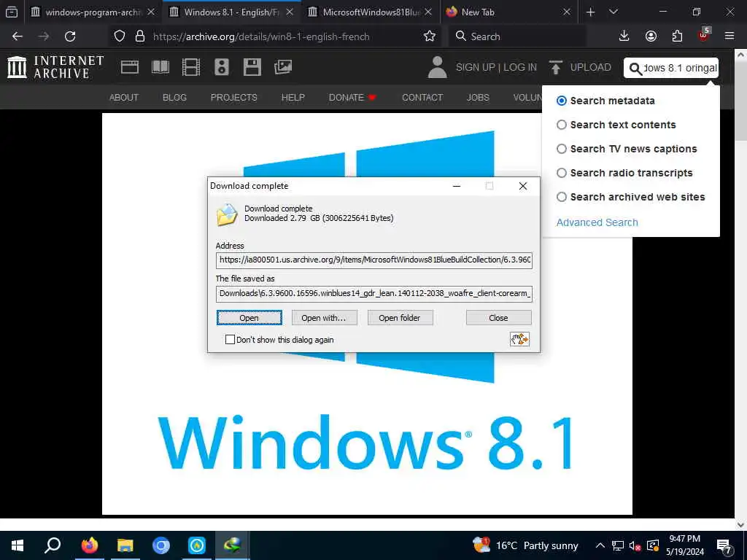Go back with the browser back arrow
The width and height of the screenshot is (747, 560).
pos(18,36)
